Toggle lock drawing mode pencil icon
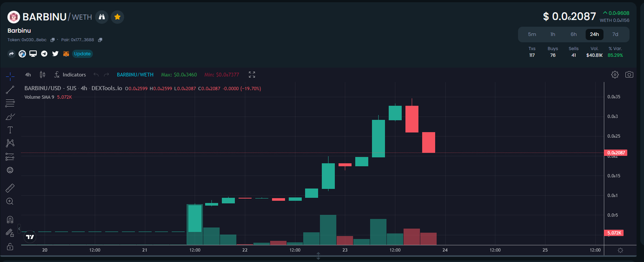 (x=10, y=233)
